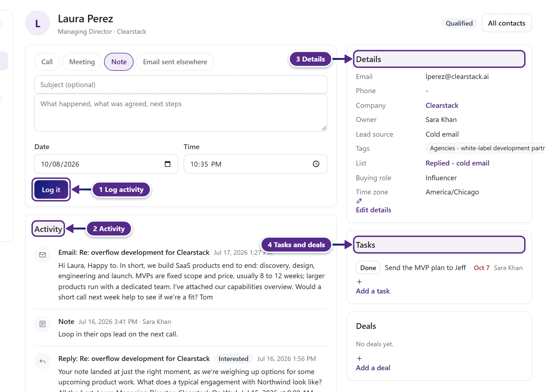Select the Note activity type
This screenshot has height=392, width=545.
pyautogui.click(x=119, y=62)
